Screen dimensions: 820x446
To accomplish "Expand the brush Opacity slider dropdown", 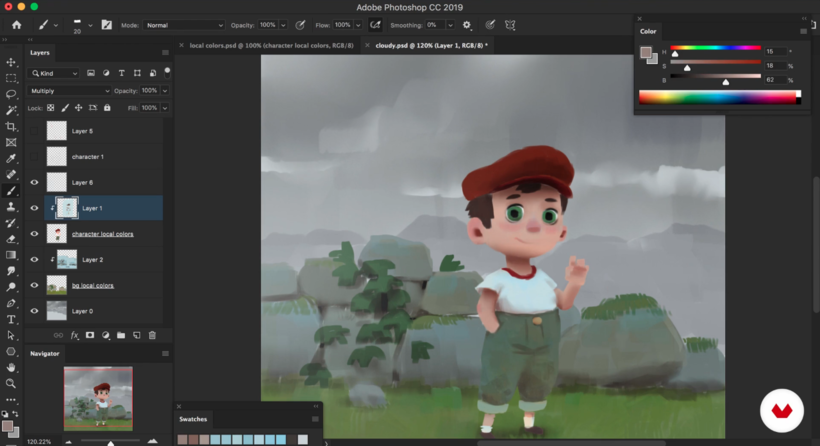I will [283, 25].
